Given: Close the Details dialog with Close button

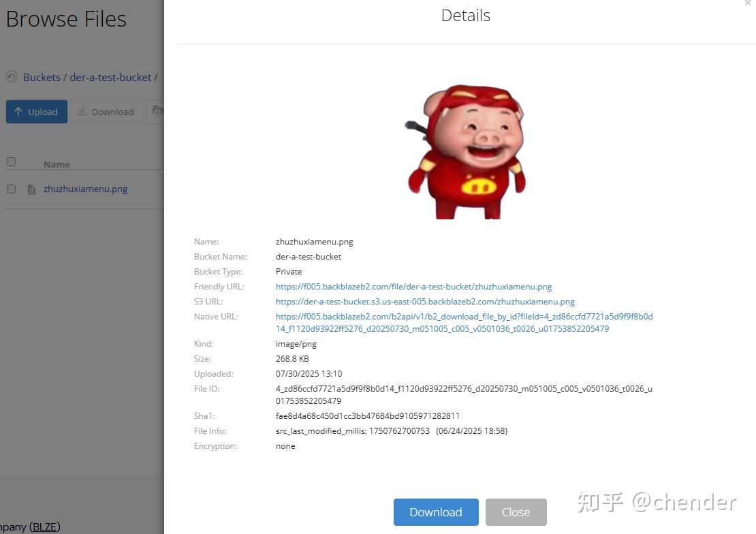Looking at the screenshot, I should [516, 512].
